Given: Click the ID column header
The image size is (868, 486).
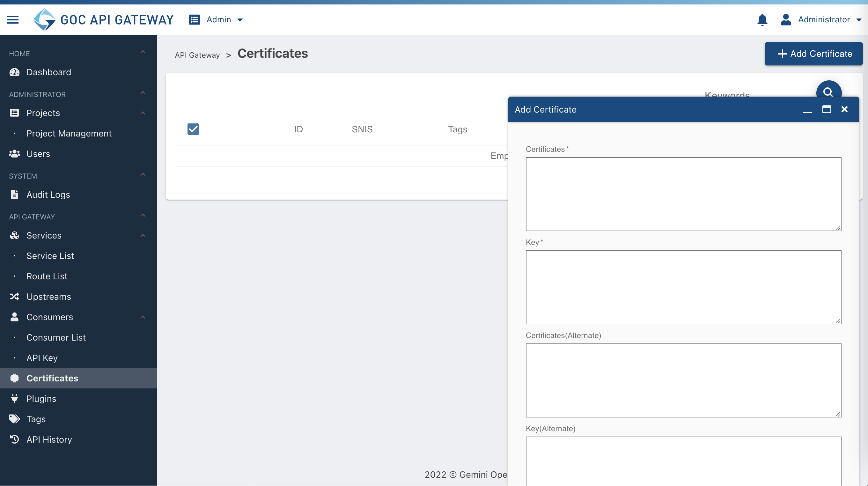Looking at the screenshot, I should 298,129.
